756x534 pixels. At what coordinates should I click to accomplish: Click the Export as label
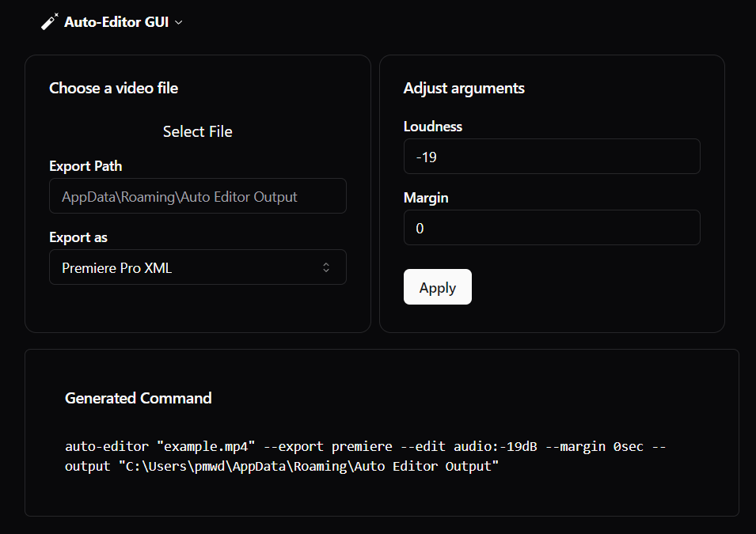[78, 237]
